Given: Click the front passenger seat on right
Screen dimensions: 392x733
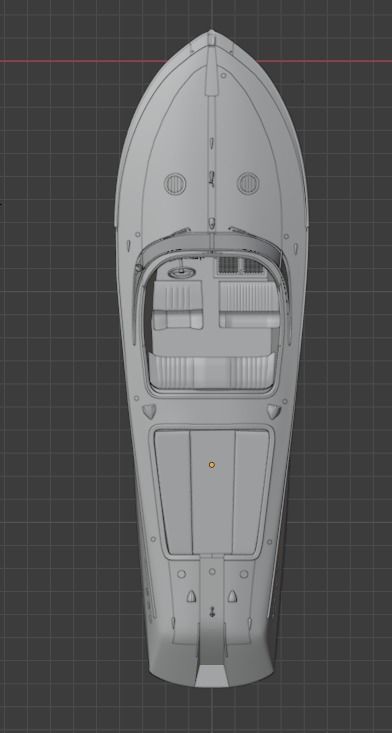Looking at the screenshot, I should click(249, 304).
